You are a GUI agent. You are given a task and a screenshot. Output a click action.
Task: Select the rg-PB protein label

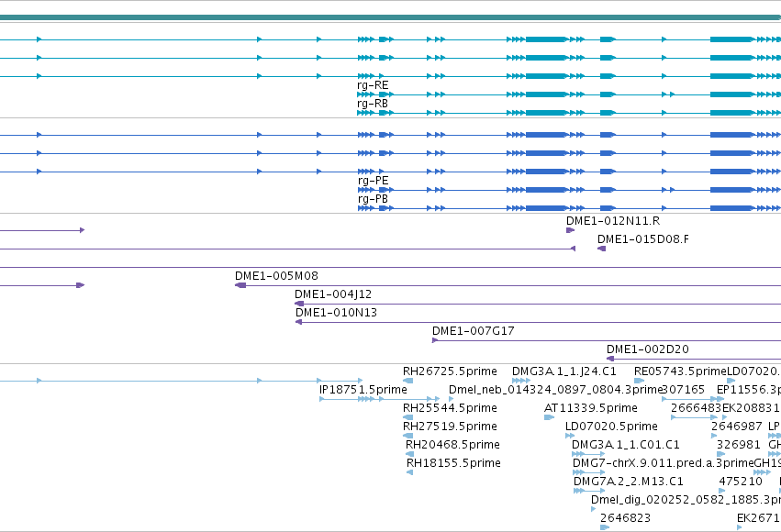[x=374, y=199]
